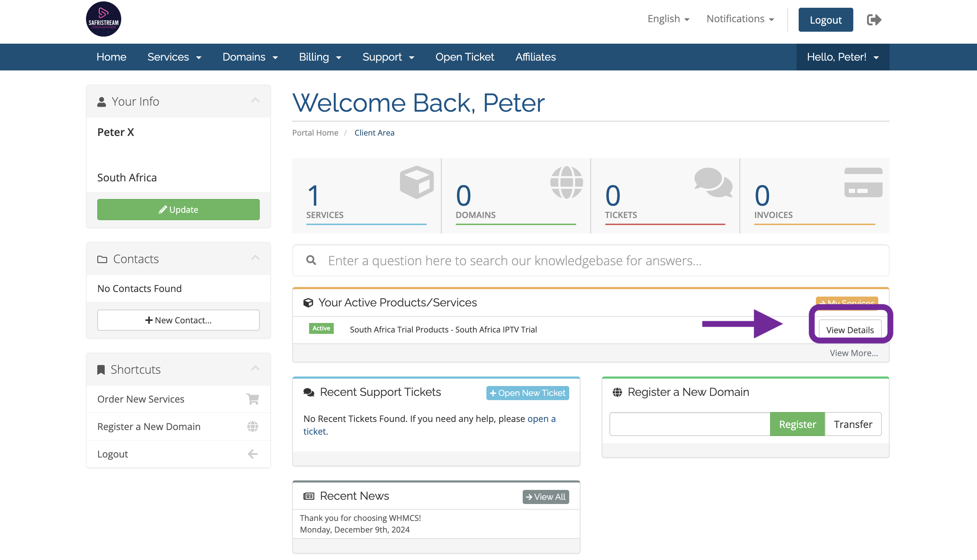Select Logout in the Shortcuts list
The width and height of the screenshot is (977, 560).
[178, 454]
